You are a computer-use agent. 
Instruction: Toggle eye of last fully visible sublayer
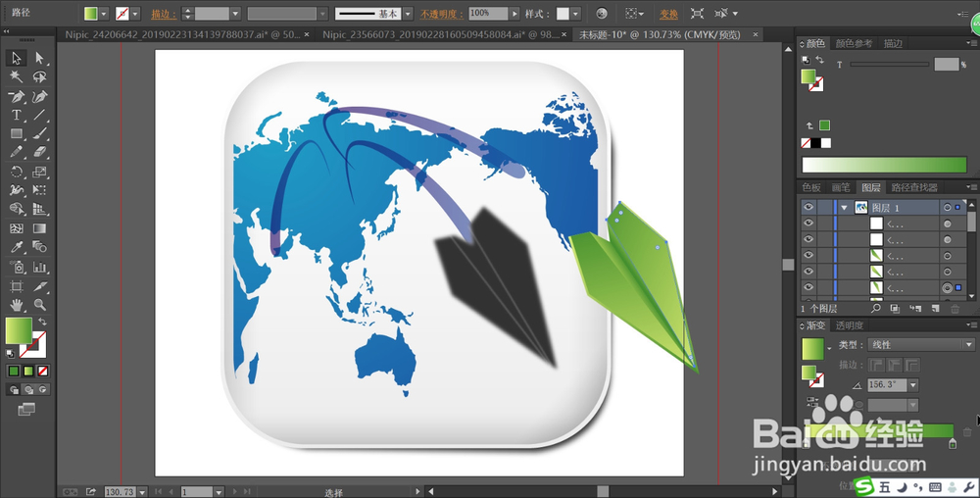[x=808, y=287]
